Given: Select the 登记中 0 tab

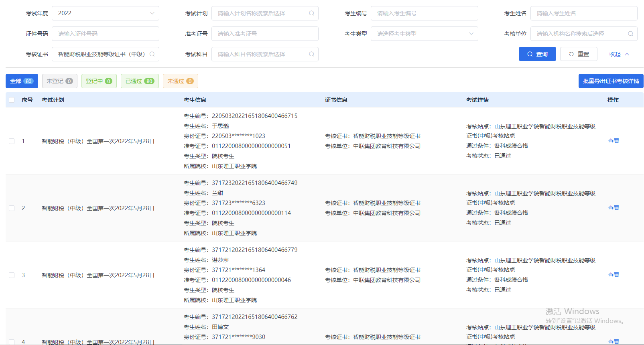Looking at the screenshot, I should click(99, 81).
